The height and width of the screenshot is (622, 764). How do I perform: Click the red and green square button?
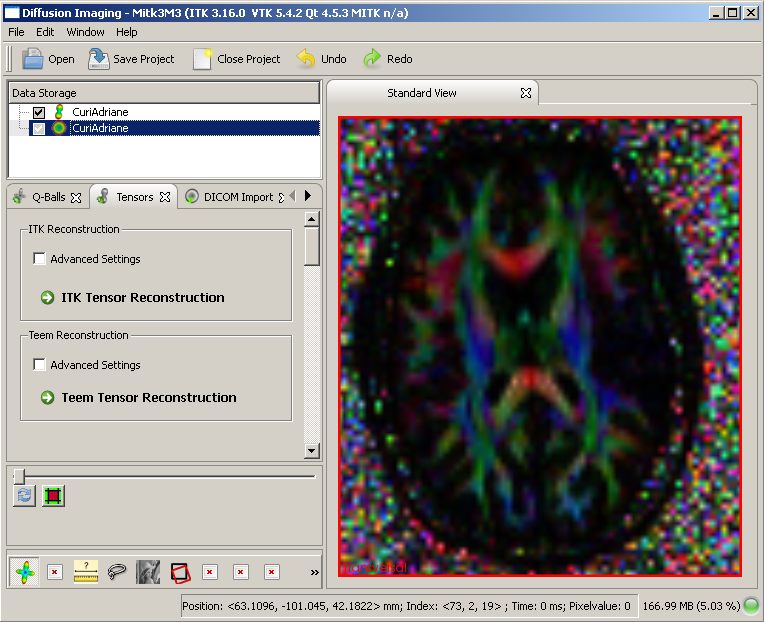(x=53, y=496)
